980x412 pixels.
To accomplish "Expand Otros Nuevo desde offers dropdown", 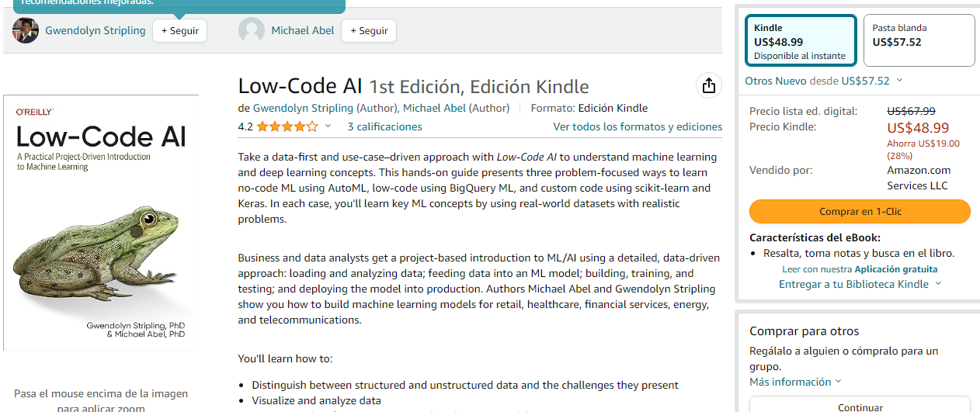I will (x=899, y=81).
